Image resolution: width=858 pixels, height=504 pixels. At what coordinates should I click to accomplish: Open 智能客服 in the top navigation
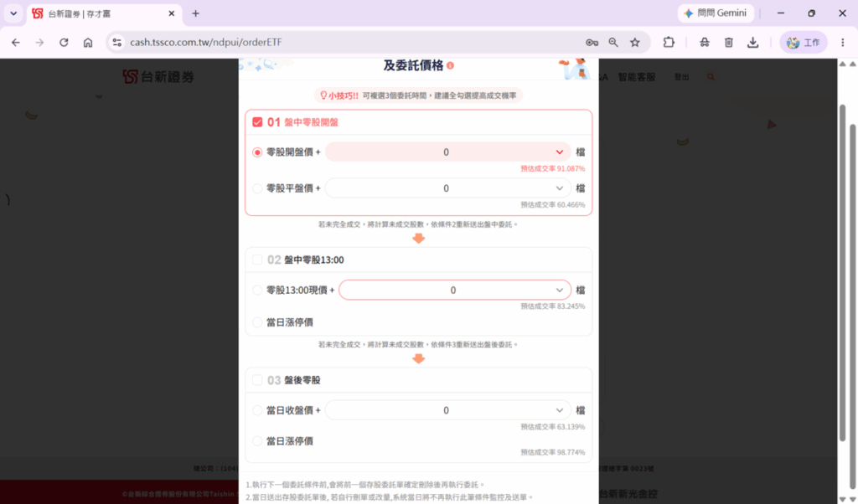(x=637, y=77)
